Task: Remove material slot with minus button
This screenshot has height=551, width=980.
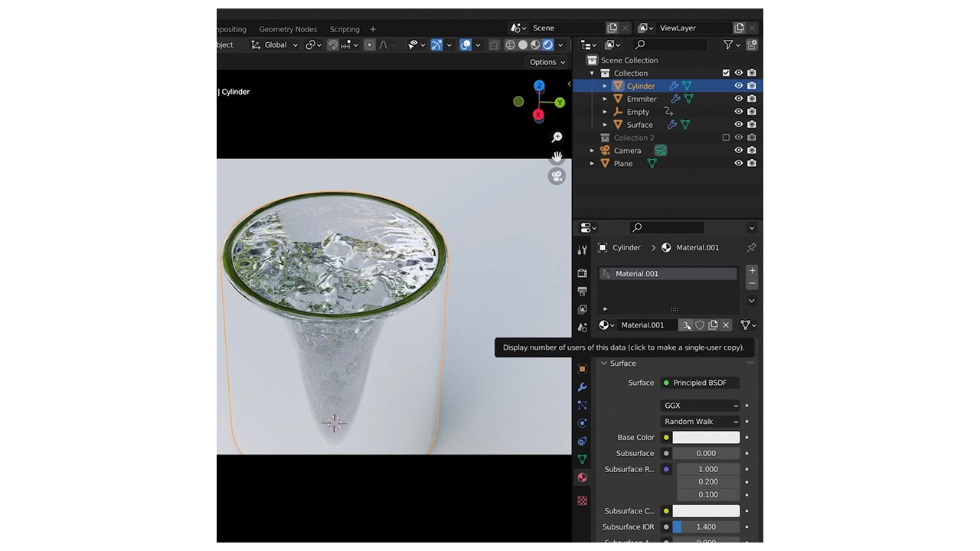Action: [752, 283]
